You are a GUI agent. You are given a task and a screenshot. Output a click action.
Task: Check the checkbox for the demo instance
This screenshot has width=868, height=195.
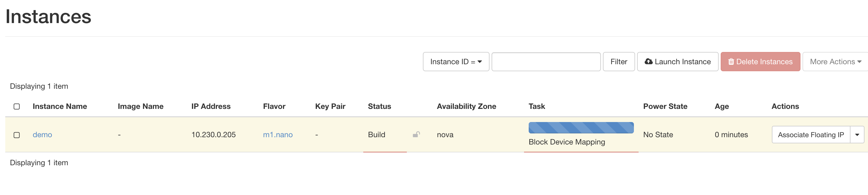click(16, 135)
